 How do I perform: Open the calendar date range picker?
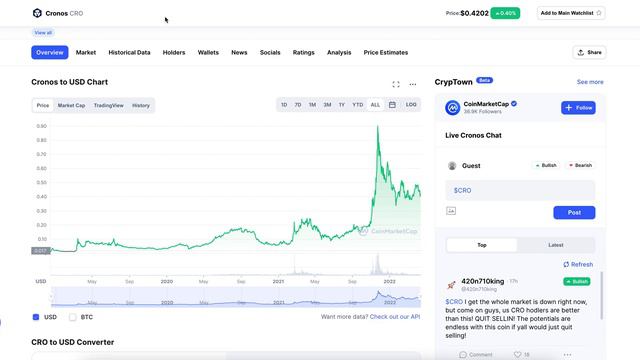click(x=392, y=105)
